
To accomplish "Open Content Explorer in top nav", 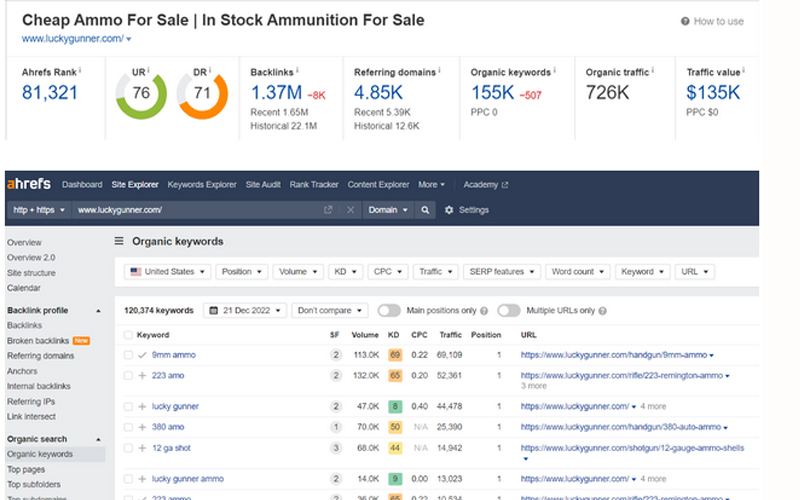I will click(378, 185).
